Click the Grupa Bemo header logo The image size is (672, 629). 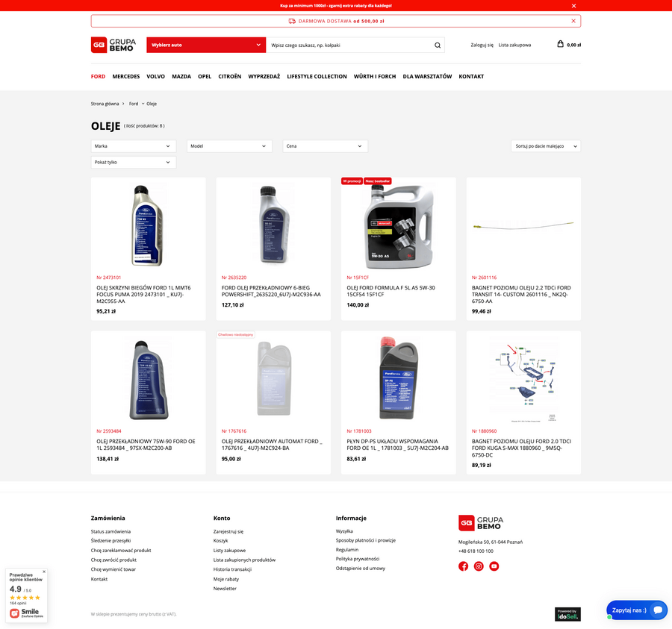click(x=113, y=45)
